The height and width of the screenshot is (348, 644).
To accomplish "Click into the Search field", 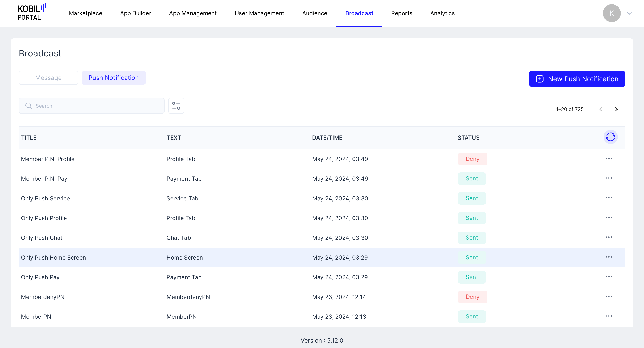I will click(x=97, y=106).
